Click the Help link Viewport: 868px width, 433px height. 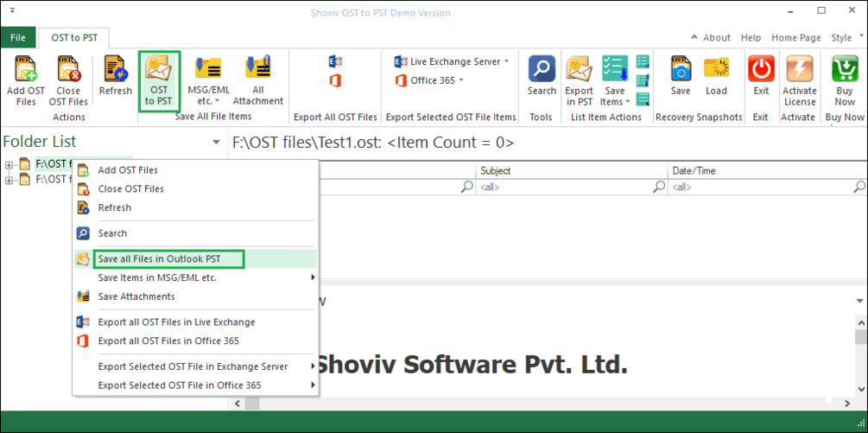click(x=751, y=38)
